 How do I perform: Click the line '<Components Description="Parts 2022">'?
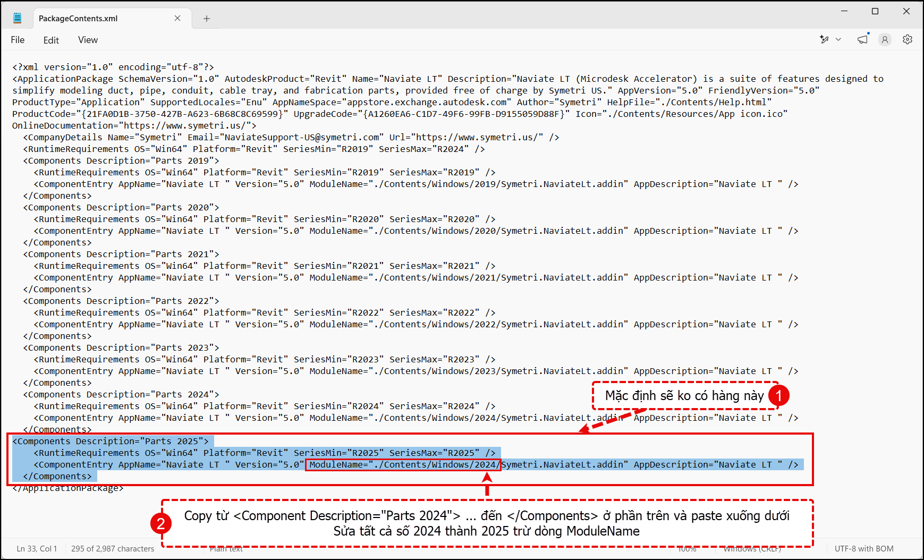[121, 301]
